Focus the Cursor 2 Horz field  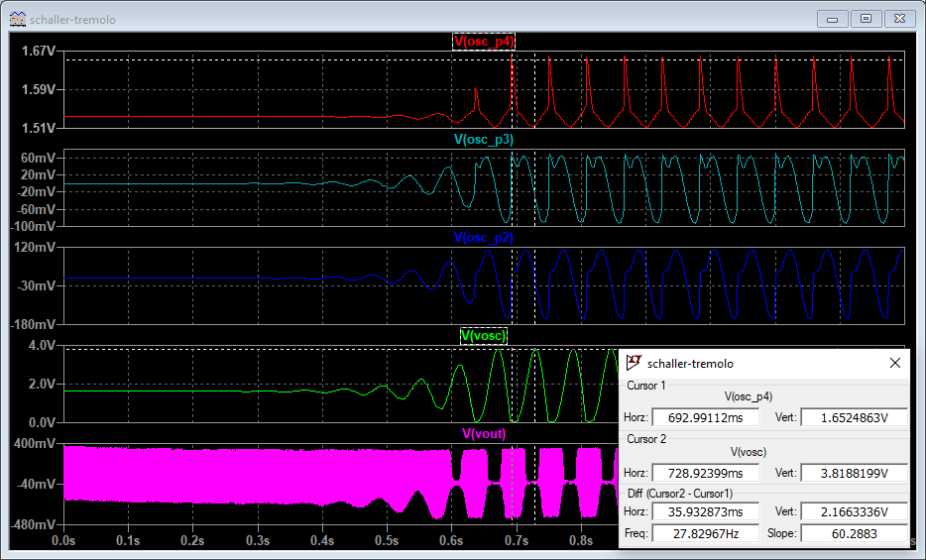tap(705, 473)
